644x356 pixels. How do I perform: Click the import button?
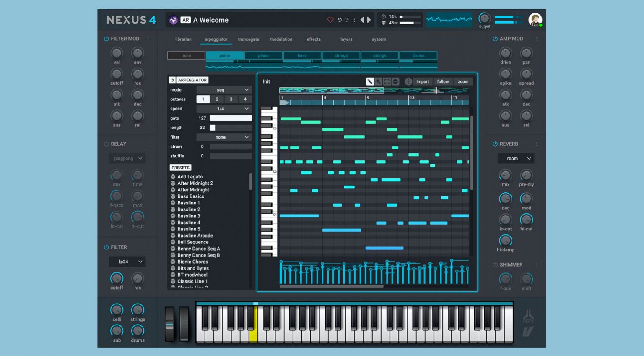pos(423,81)
